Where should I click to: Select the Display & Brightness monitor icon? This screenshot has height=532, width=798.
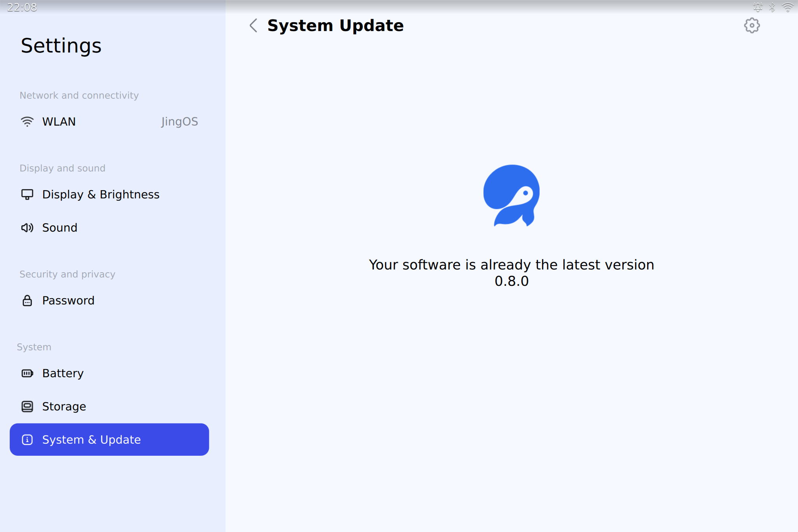point(27,194)
